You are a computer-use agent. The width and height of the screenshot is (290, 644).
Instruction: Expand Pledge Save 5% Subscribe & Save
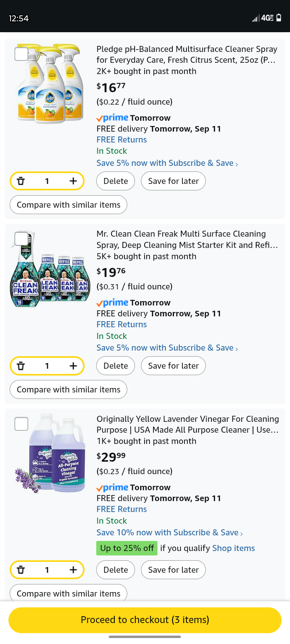tap(167, 163)
